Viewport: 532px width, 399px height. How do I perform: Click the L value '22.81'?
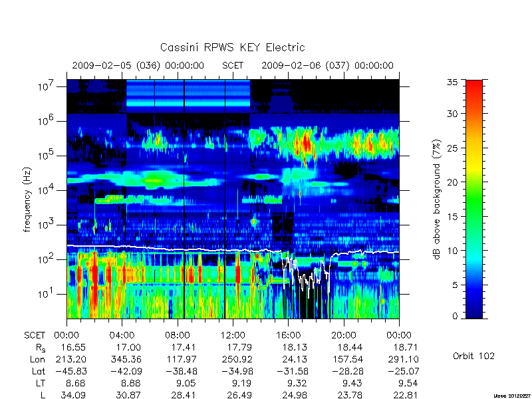click(405, 395)
